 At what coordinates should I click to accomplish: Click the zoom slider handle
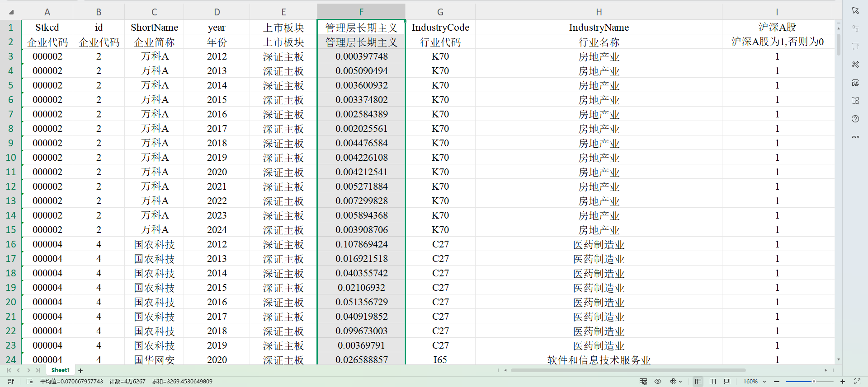click(x=814, y=382)
